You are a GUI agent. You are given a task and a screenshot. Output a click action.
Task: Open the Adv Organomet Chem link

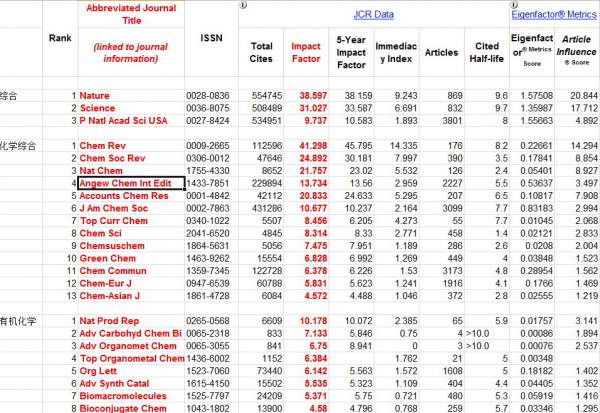pyautogui.click(x=128, y=346)
